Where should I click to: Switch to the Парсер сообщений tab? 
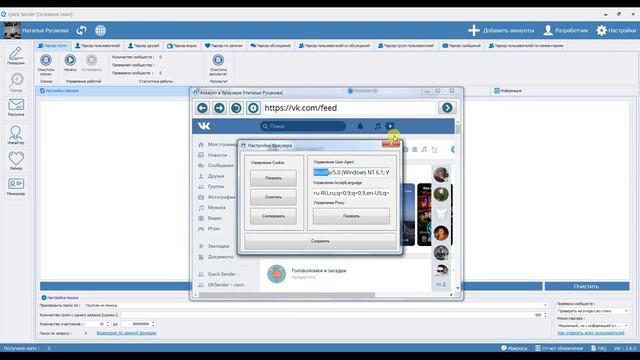tap(462, 46)
